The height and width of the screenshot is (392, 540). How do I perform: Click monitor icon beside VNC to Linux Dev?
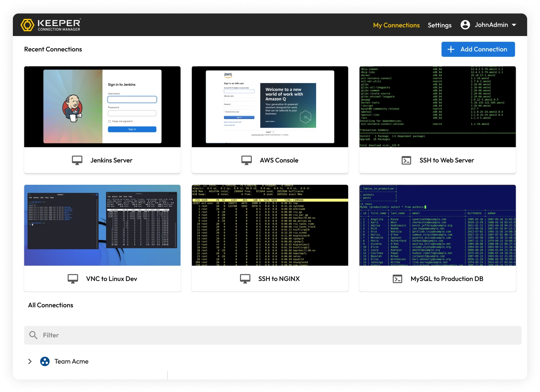point(73,279)
